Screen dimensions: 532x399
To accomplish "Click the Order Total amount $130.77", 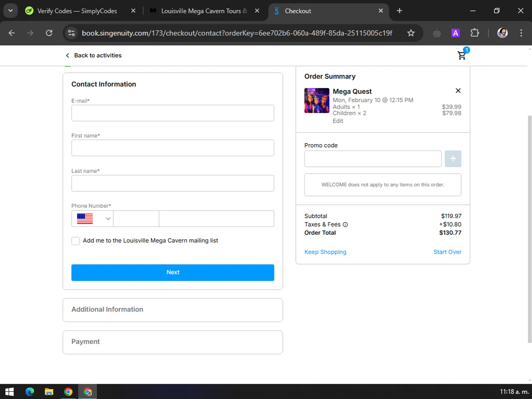I will pos(450,233).
